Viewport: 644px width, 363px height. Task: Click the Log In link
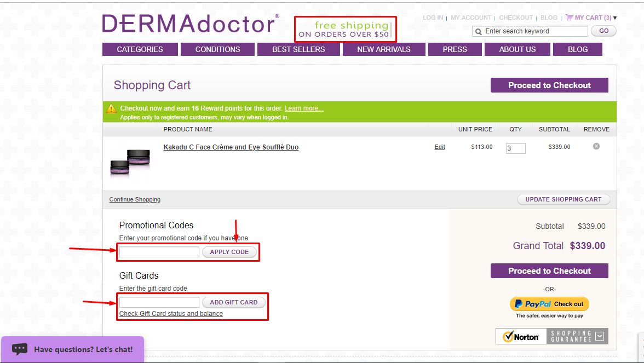(x=433, y=18)
